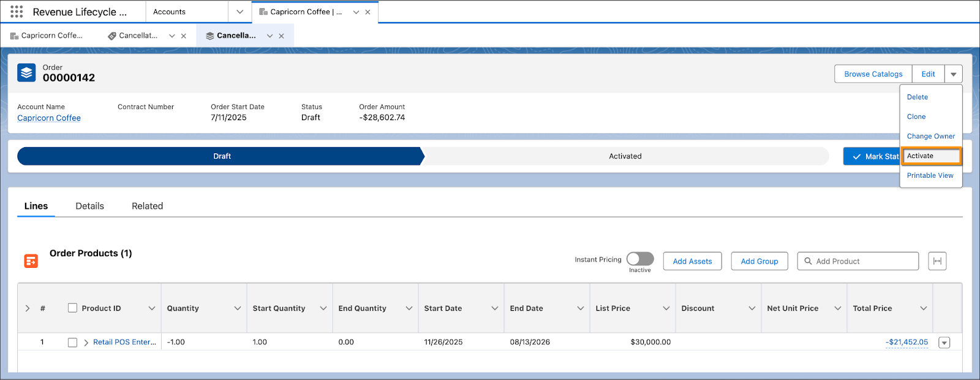Click the Edit button

[928, 74]
